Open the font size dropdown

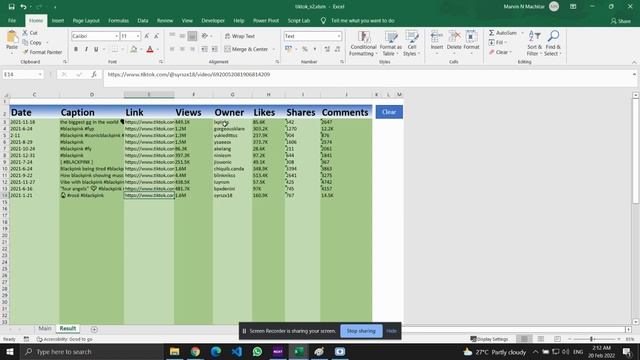[x=138, y=36]
